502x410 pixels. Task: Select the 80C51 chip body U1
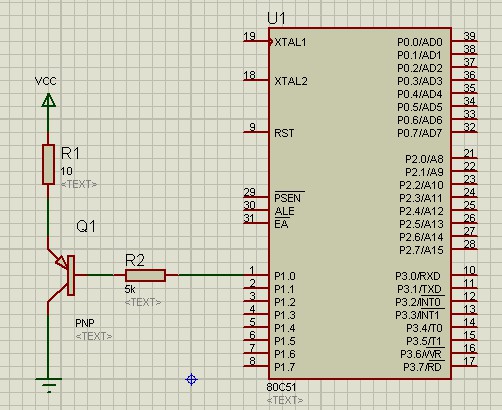pos(360,203)
